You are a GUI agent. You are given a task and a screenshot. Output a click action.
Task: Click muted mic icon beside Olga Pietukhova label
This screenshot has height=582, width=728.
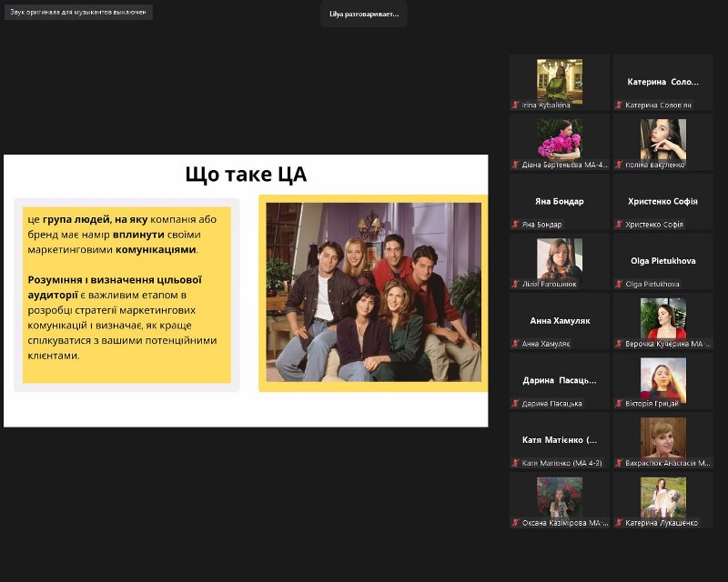(x=619, y=284)
